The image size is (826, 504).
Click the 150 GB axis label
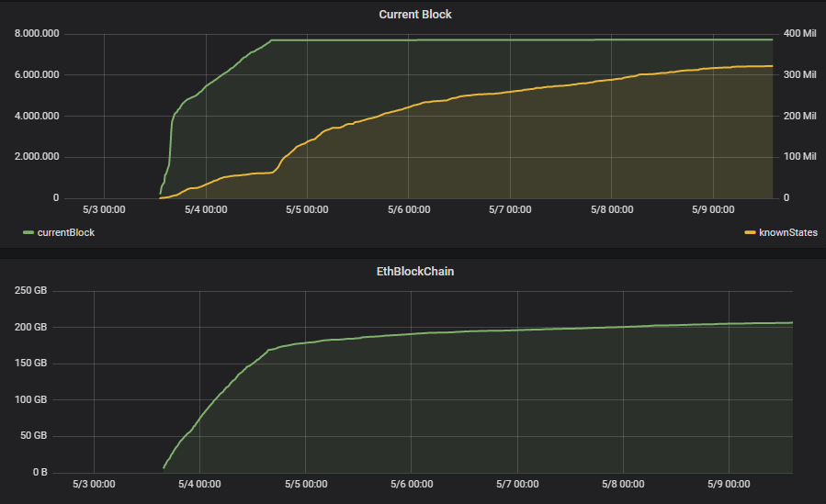(x=30, y=363)
